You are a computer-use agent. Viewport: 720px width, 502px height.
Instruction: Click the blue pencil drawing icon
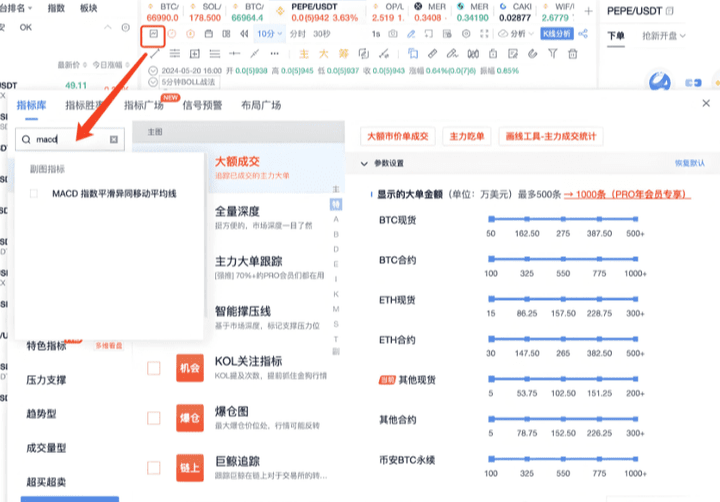pyautogui.click(x=411, y=34)
